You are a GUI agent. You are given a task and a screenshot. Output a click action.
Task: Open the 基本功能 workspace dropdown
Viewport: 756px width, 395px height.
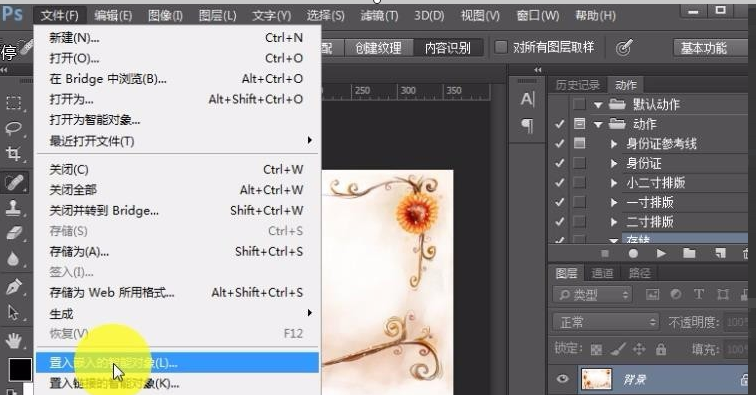pos(710,48)
